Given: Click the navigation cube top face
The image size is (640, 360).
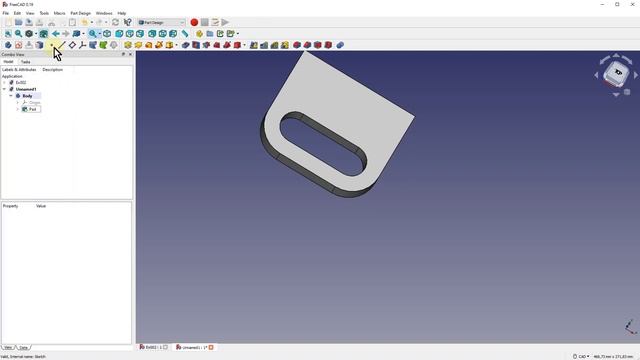Looking at the screenshot, I should pyautogui.click(x=618, y=72).
